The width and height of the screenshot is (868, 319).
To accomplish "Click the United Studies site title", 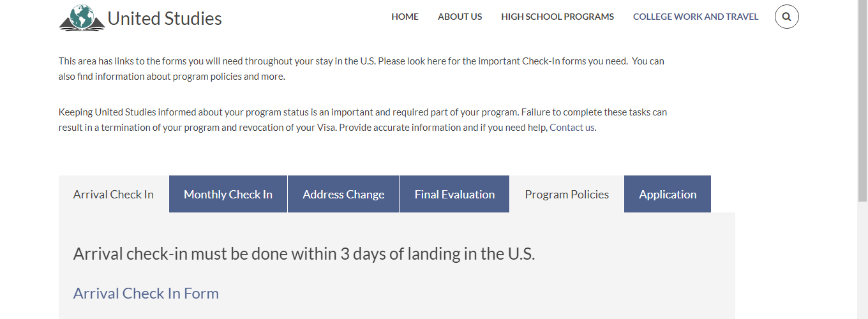I will tap(165, 19).
